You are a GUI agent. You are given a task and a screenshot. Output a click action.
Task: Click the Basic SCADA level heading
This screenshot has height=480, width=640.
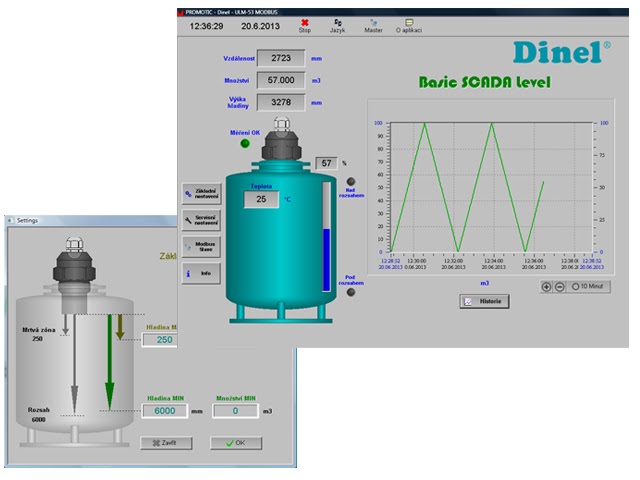484,82
